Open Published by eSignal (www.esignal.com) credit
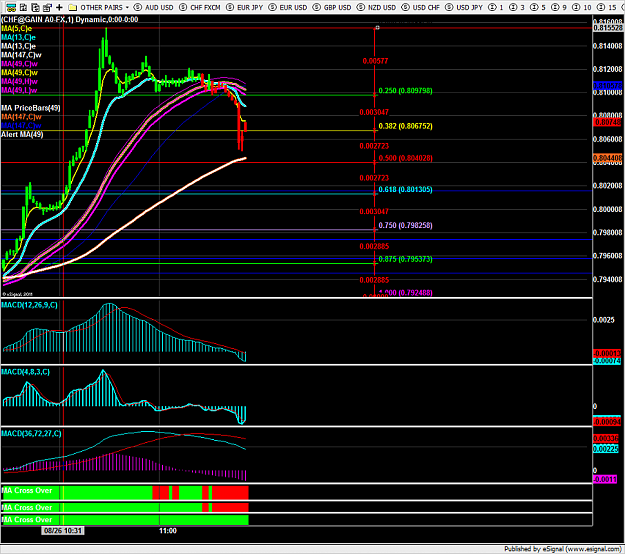625x554 pixels. pyautogui.click(x=562, y=549)
